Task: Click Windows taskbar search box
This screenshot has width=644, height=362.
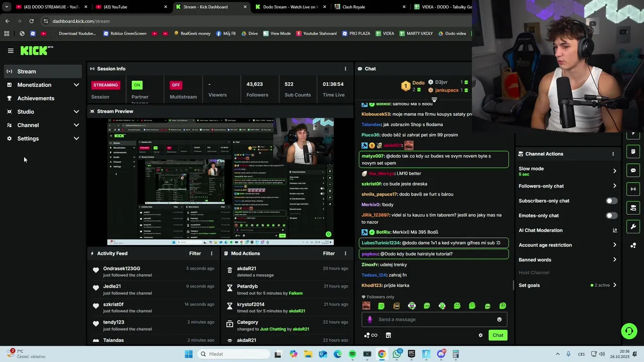Action: tap(232, 354)
